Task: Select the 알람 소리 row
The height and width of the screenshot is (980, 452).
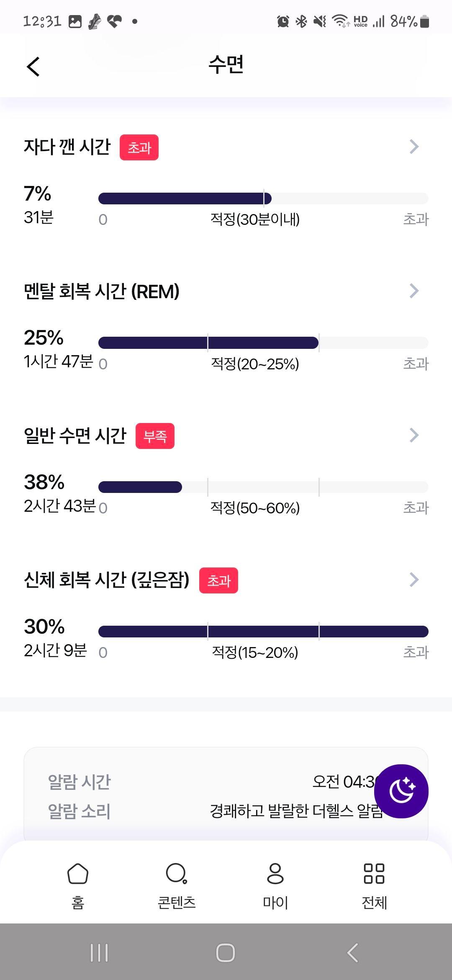Action: (x=226, y=811)
